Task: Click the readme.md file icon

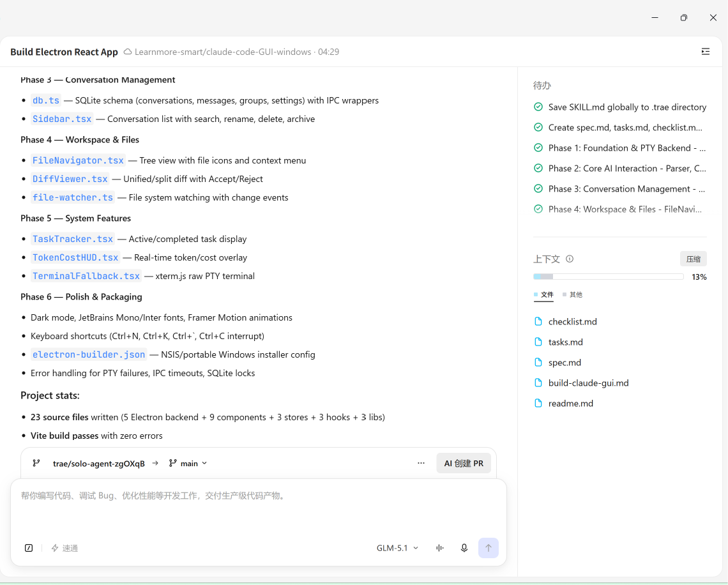Action: 538,403
